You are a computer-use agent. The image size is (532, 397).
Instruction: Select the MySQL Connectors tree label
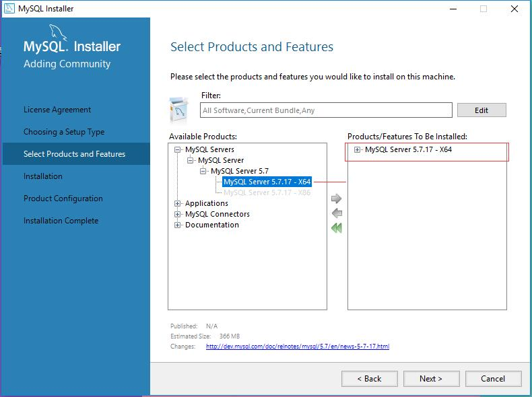pos(218,214)
